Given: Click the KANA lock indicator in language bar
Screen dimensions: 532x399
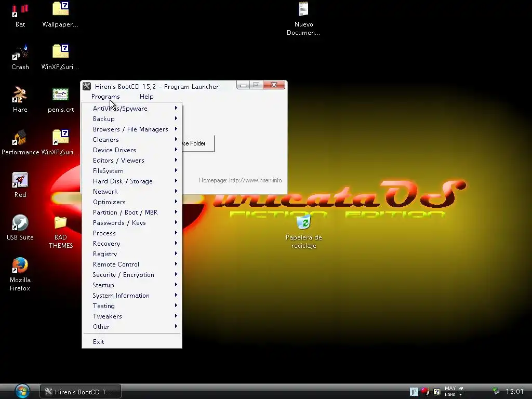Looking at the screenshot, I should (x=450, y=395).
